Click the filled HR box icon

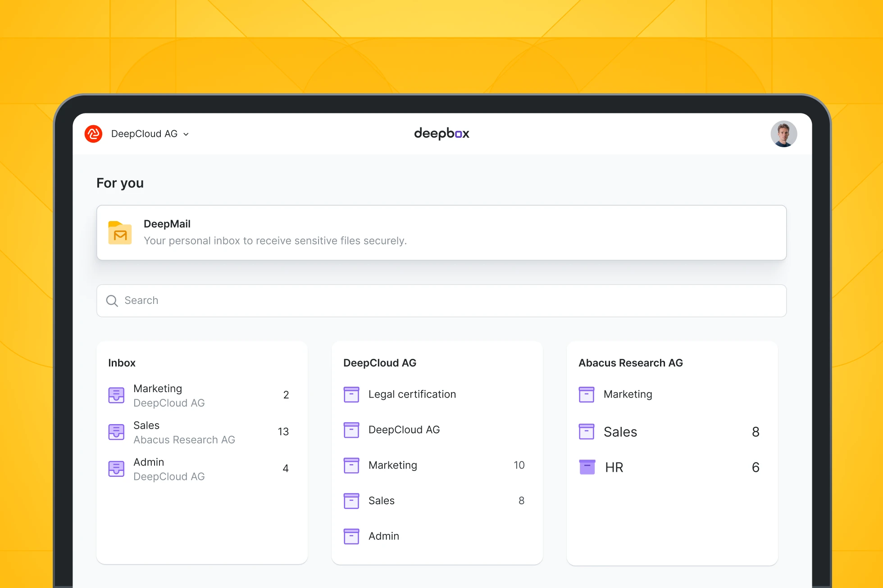[587, 467]
